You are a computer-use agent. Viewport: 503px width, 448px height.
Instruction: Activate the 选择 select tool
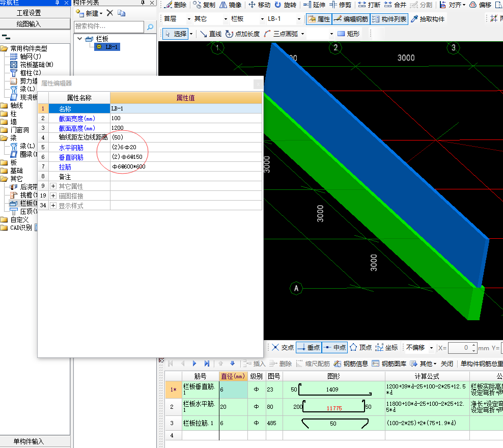[176, 34]
